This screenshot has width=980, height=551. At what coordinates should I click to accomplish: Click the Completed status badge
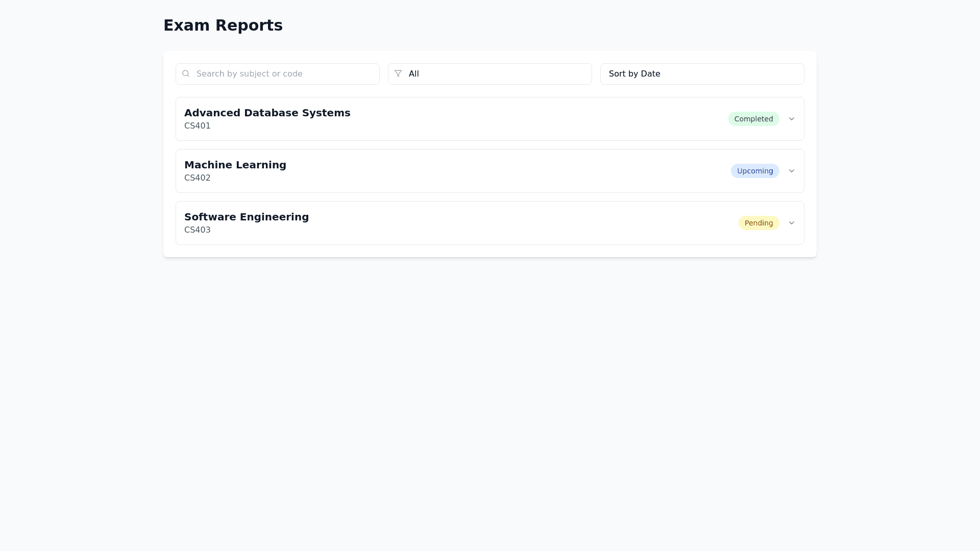coord(753,119)
